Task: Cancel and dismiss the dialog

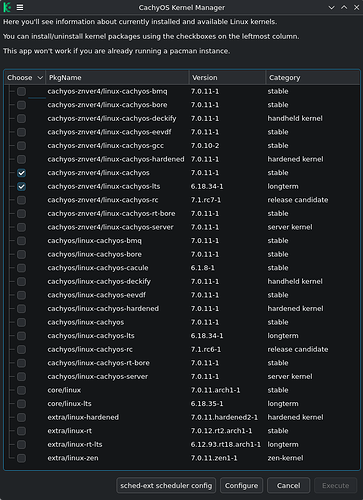Action: click(x=288, y=486)
